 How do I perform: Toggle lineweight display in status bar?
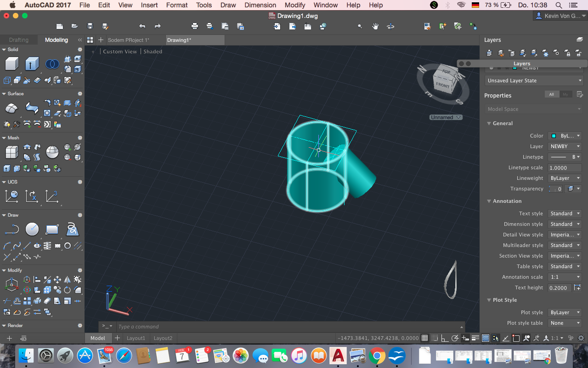(x=475, y=338)
